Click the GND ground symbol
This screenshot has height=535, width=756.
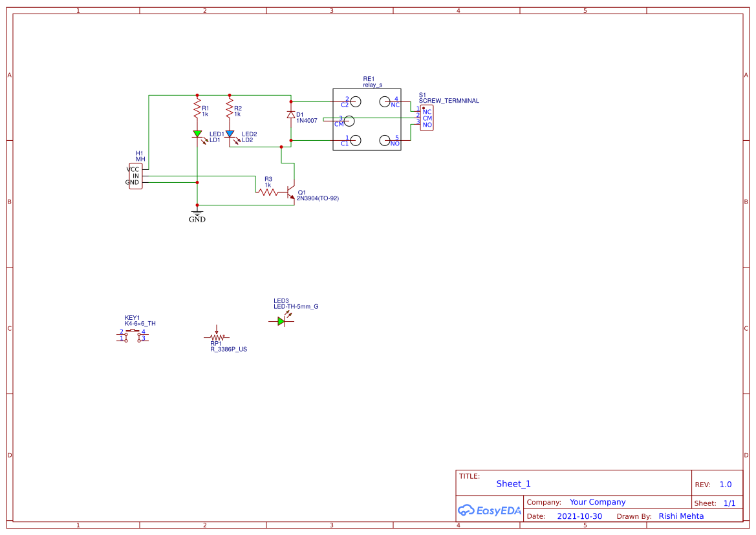197,213
